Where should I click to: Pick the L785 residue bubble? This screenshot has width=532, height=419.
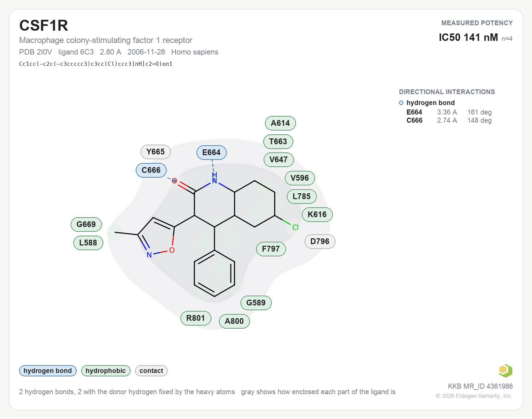[302, 196]
